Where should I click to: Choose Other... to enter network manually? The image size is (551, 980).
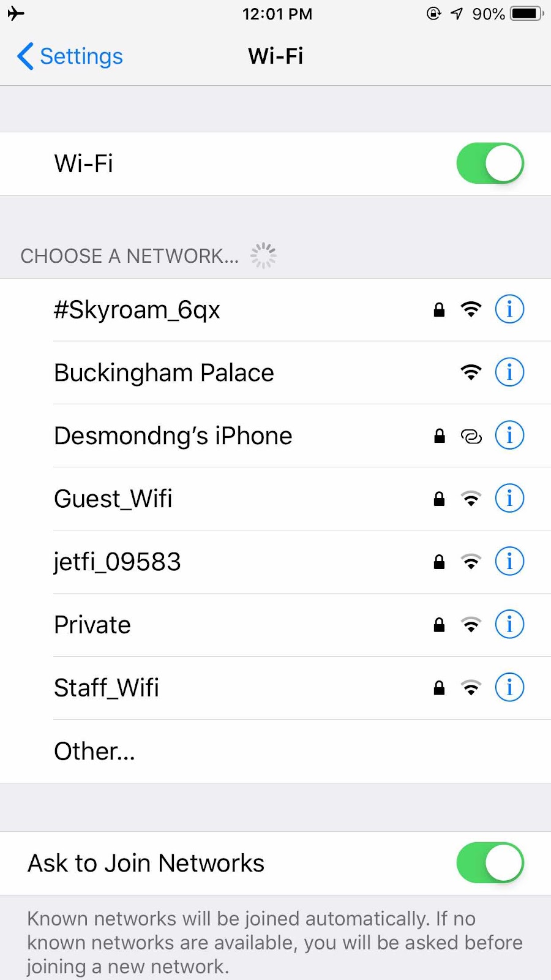click(x=275, y=751)
